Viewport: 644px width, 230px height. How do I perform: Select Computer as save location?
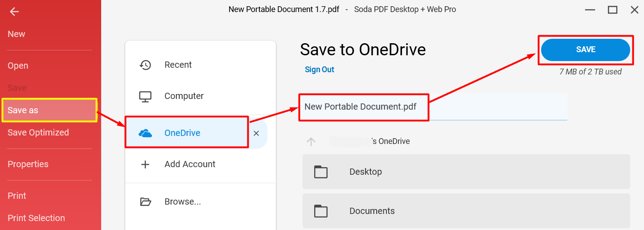coord(184,96)
